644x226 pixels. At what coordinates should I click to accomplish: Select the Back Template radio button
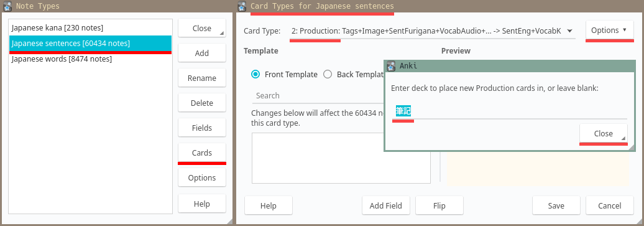point(328,75)
